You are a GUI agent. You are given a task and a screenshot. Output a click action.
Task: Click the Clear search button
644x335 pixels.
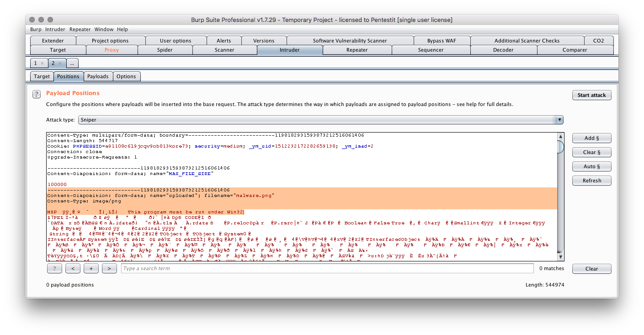[591, 269]
